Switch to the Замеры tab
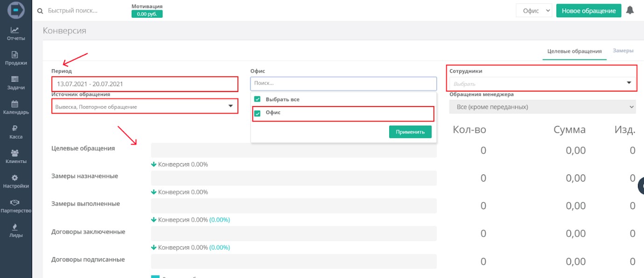The height and width of the screenshot is (278, 644). pyautogui.click(x=623, y=50)
